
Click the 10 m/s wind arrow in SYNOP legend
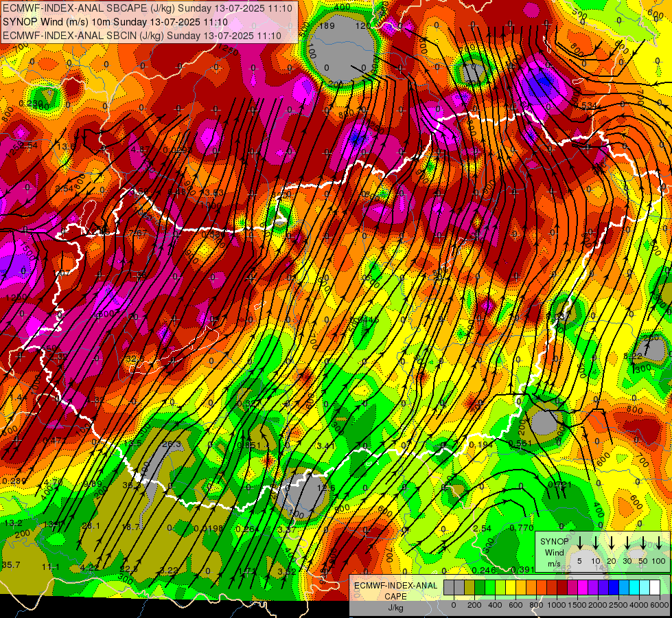coord(595,542)
